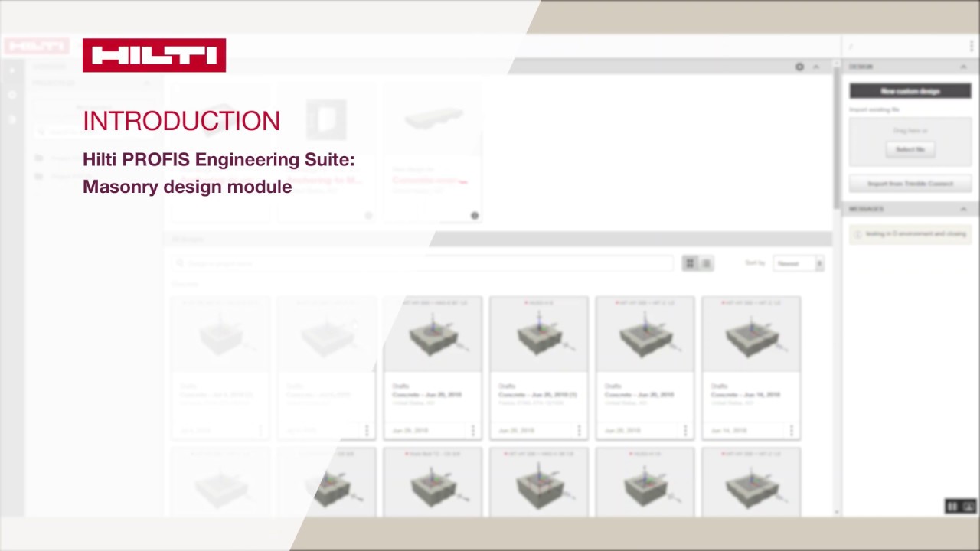The height and width of the screenshot is (551, 980).
Task: Click the settings gear in the quick start header
Action: 799,67
